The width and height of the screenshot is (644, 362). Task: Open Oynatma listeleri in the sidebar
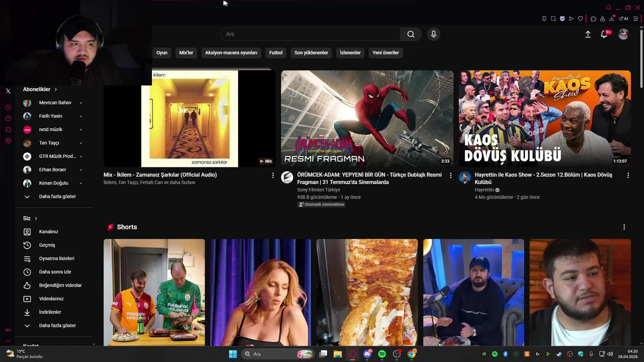point(53,258)
